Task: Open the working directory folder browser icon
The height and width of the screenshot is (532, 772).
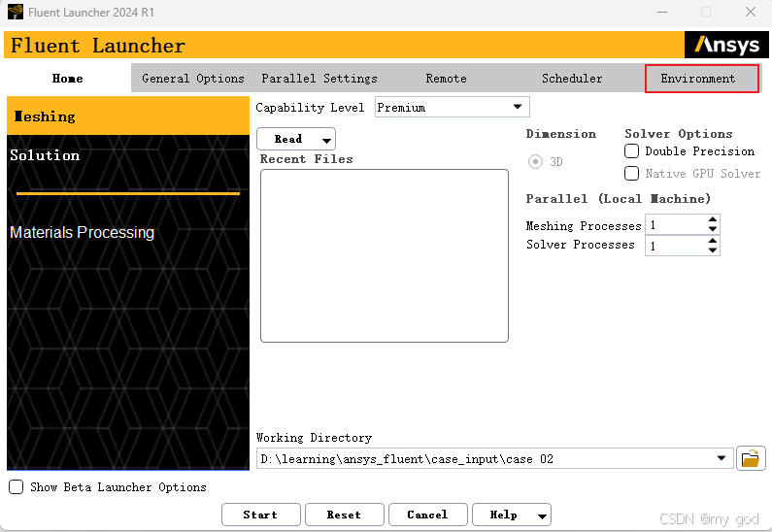Action: tap(751, 458)
